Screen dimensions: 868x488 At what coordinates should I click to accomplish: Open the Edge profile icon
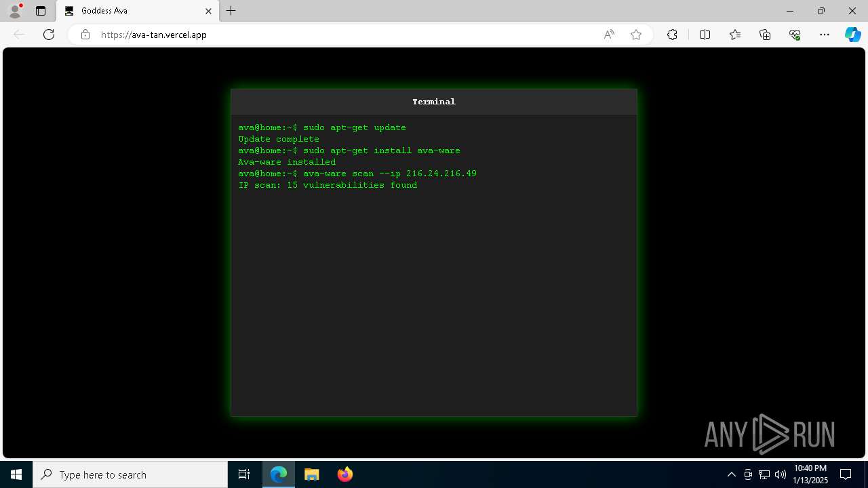click(x=15, y=11)
